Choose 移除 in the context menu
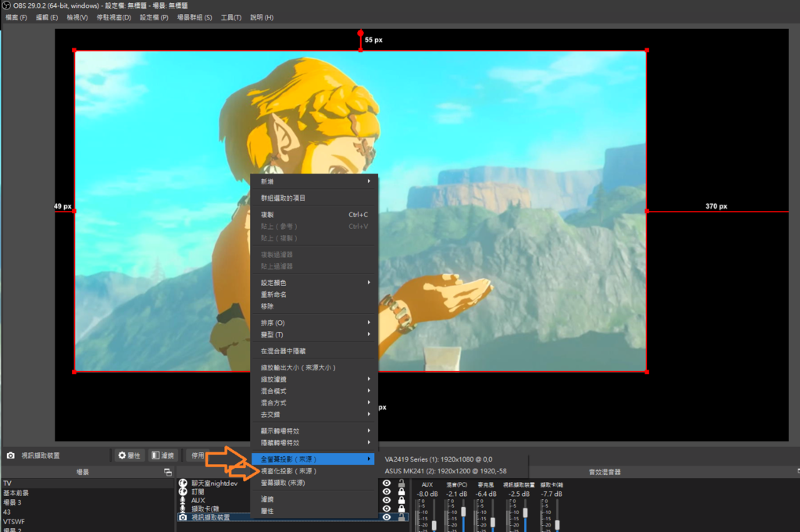800x532 pixels. [x=315, y=306]
